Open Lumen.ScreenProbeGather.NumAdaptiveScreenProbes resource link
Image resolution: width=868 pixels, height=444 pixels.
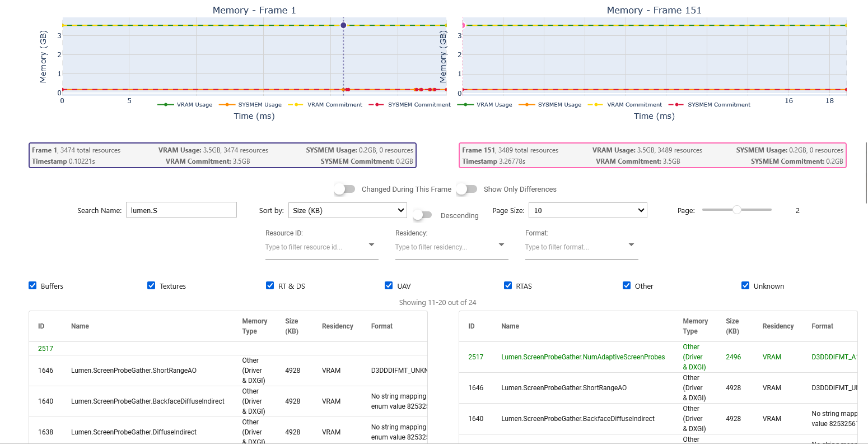point(583,357)
